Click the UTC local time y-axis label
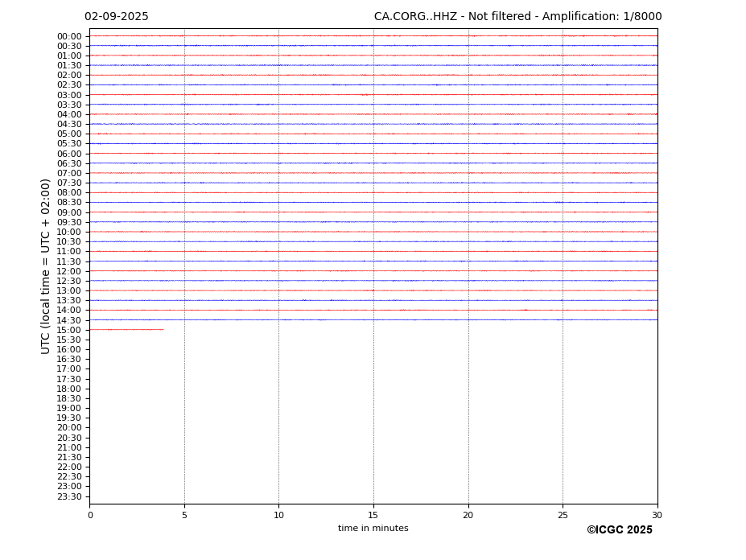 (x=45, y=266)
